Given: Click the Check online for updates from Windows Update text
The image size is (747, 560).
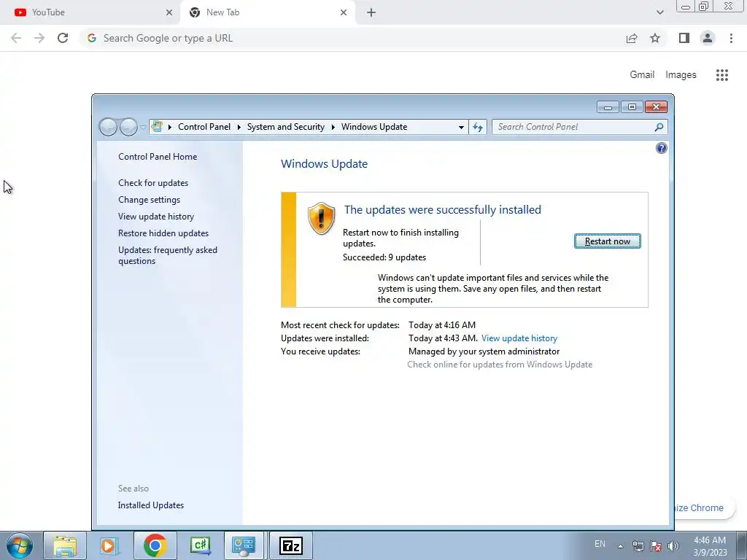Looking at the screenshot, I should [500, 365].
